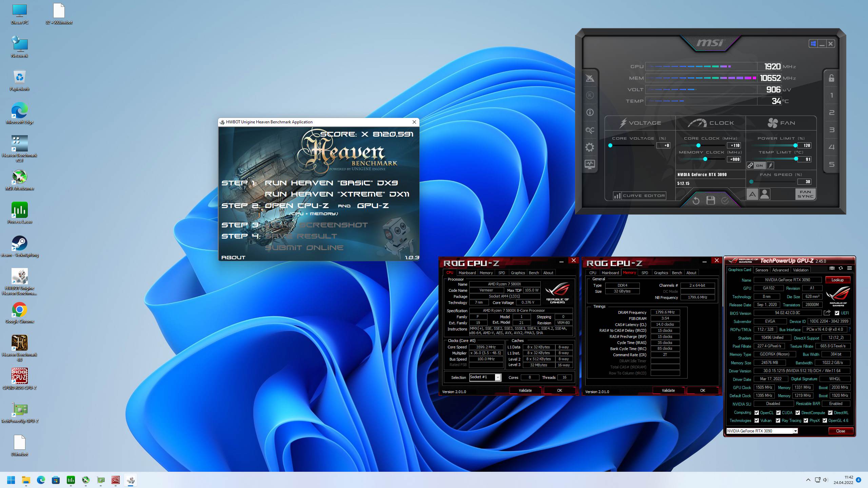Apply Afterburner settings with the checkmark icon
868x488 pixels.
click(725, 201)
